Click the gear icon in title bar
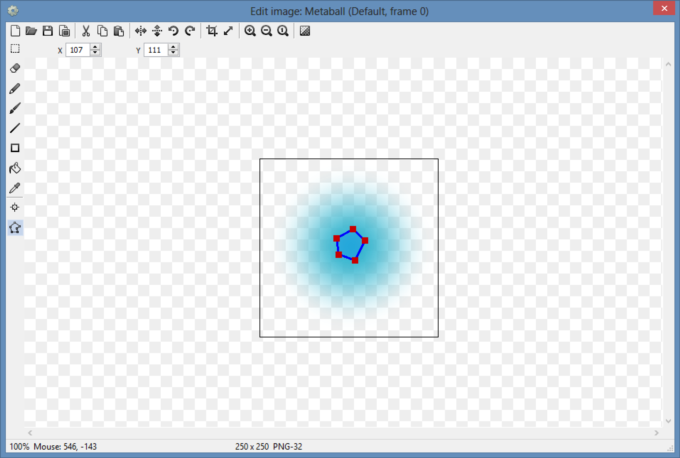680x458 pixels. click(13, 11)
